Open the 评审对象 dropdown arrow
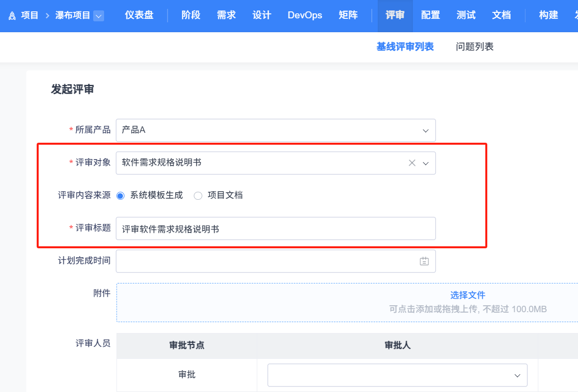The image size is (578, 392). click(425, 163)
